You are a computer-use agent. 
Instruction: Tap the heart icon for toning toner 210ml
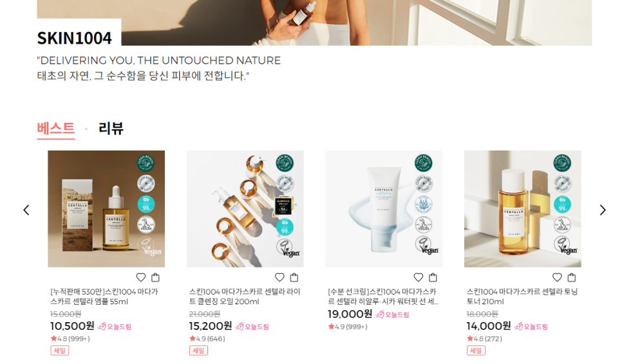click(558, 277)
